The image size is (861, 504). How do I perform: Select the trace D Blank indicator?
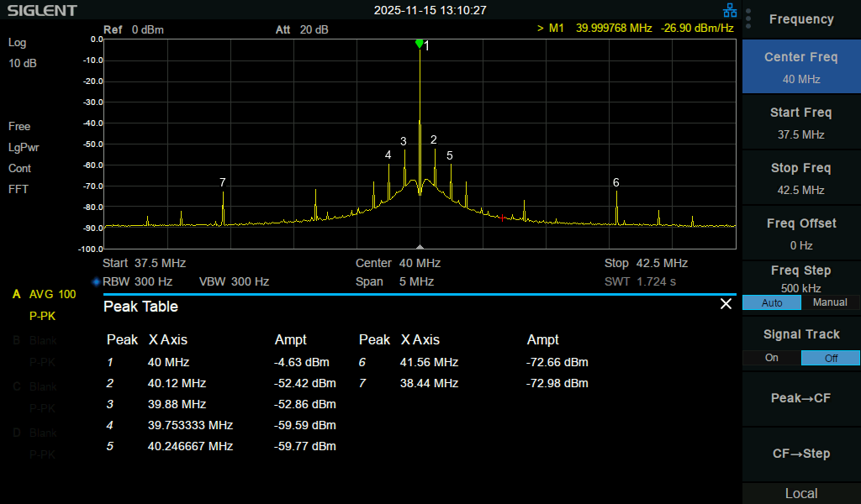coord(34,433)
